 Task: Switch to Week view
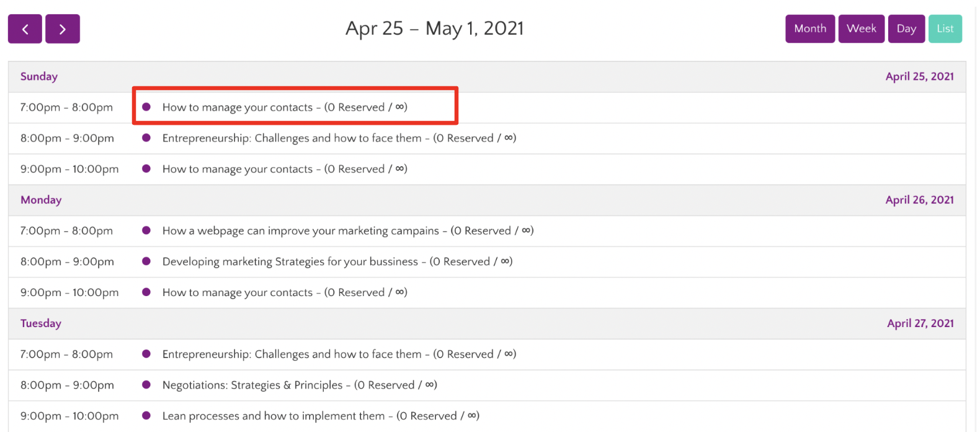[x=861, y=29]
